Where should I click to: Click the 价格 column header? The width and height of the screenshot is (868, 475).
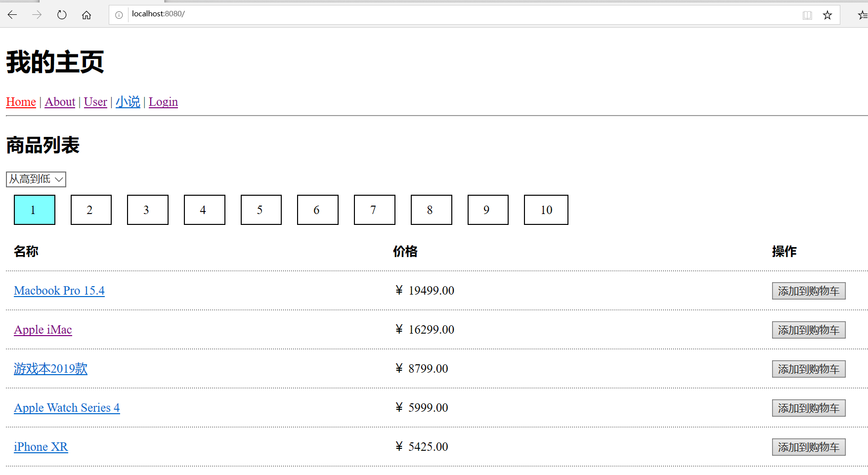pos(405,252)
